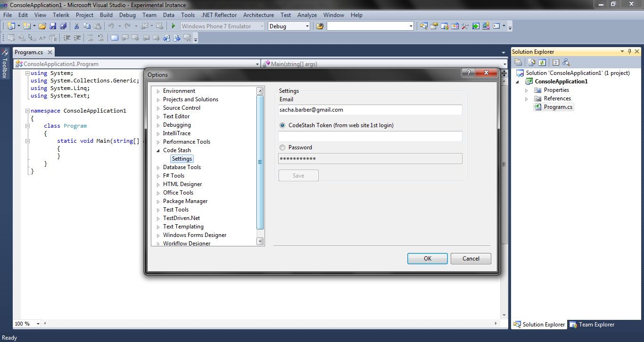644x342 pixels.
Task: Cut selection with the scissors icon
Action: [x=76, y=26]
